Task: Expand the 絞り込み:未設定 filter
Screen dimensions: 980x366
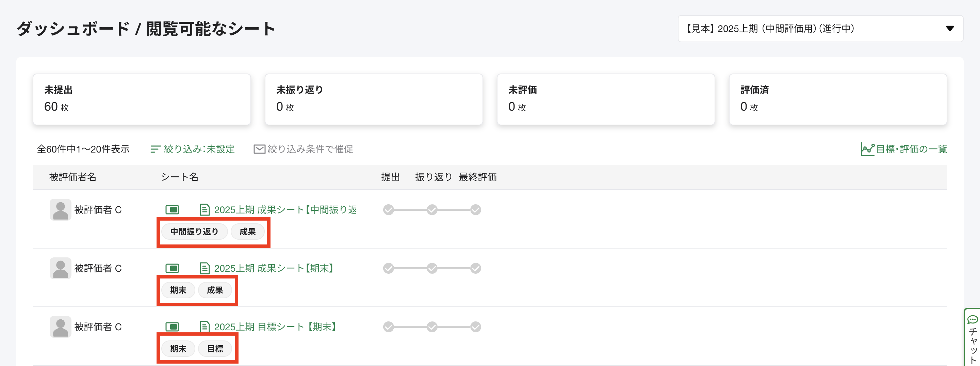Action: pos(193,149)
